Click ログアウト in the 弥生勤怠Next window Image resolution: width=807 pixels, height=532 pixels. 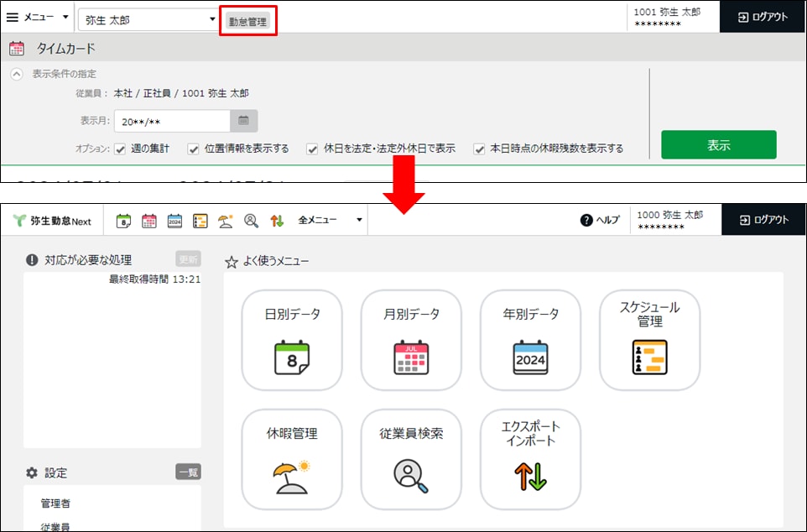pyautogui.click(x=763, y=220)
